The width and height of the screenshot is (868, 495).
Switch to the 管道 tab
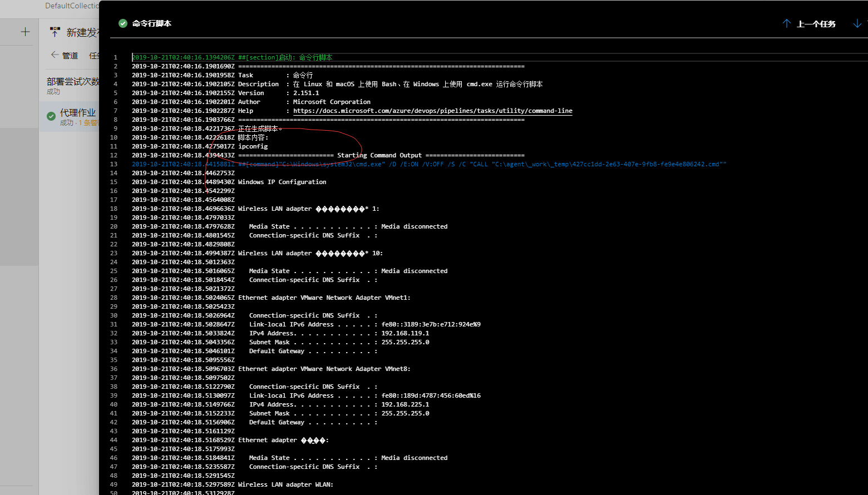tap(70, 56)
